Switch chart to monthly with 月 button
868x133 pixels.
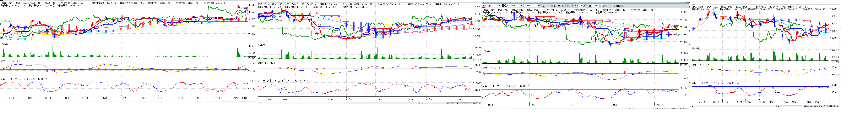[563, 6]
